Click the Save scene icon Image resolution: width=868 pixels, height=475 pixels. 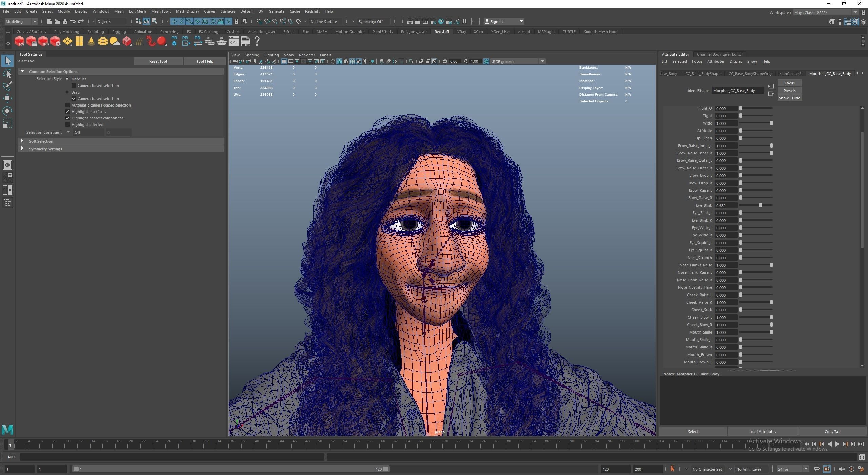click(x=65, y=21)
